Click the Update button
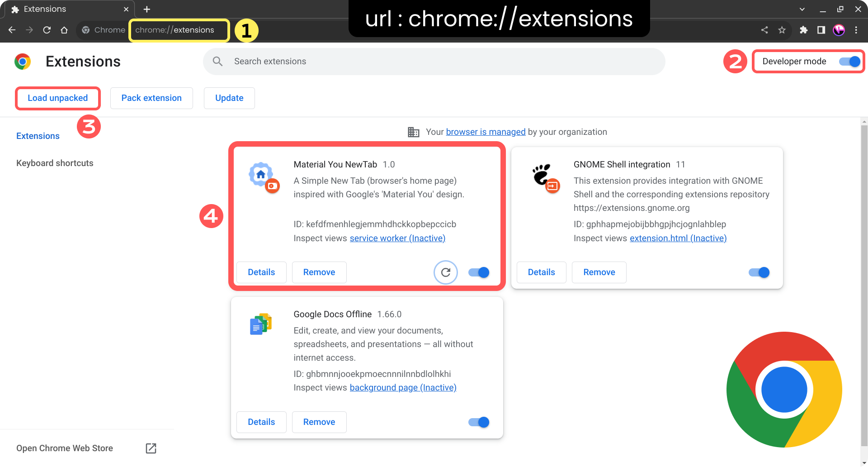 [x=229, y=98]
